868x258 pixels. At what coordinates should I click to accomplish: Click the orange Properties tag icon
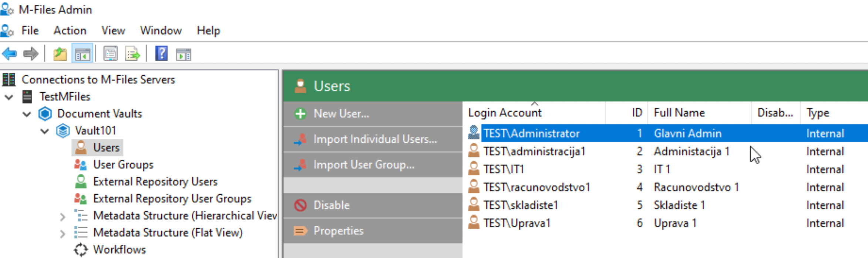coord(300,231)
